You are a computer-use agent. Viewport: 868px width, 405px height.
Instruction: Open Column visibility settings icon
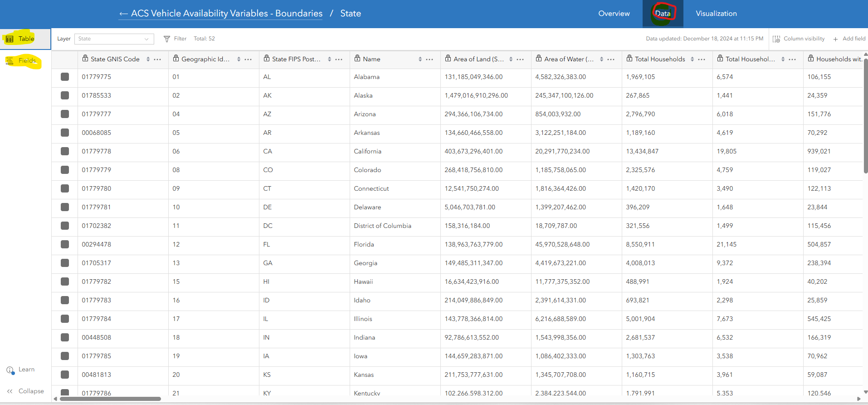tap(776, 39)
